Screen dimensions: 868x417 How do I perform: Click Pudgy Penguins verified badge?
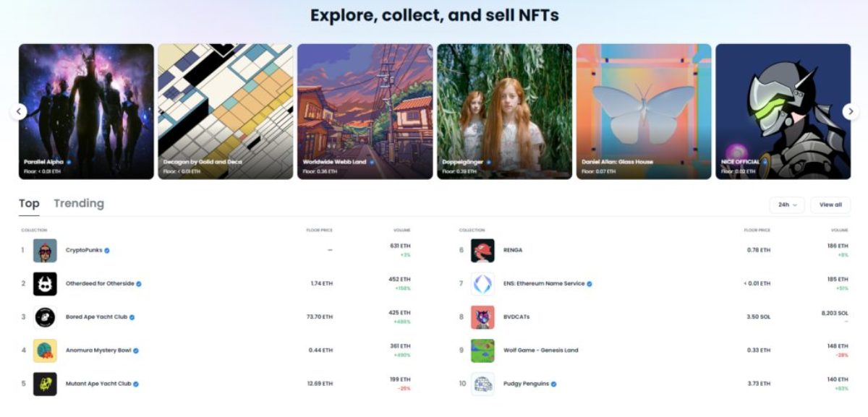(554, 384)
